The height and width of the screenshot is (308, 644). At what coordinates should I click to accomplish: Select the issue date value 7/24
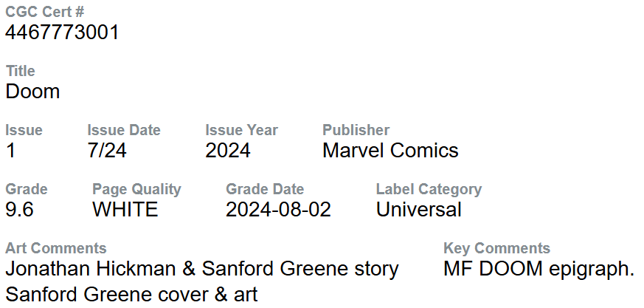pos(108,151)
